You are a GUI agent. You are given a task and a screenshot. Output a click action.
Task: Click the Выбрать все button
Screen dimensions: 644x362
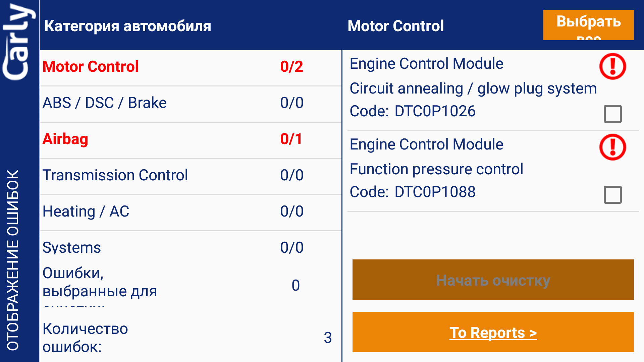(x=588, y=25)
